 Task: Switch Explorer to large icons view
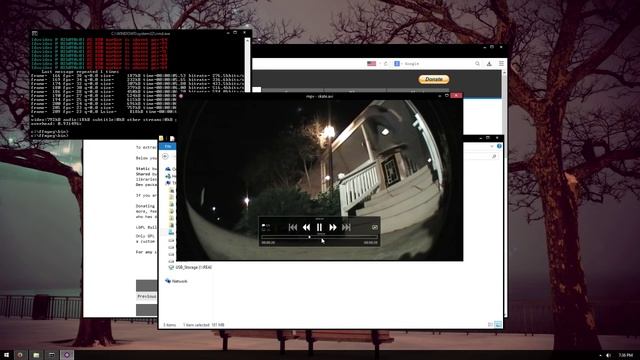(498, 324)
